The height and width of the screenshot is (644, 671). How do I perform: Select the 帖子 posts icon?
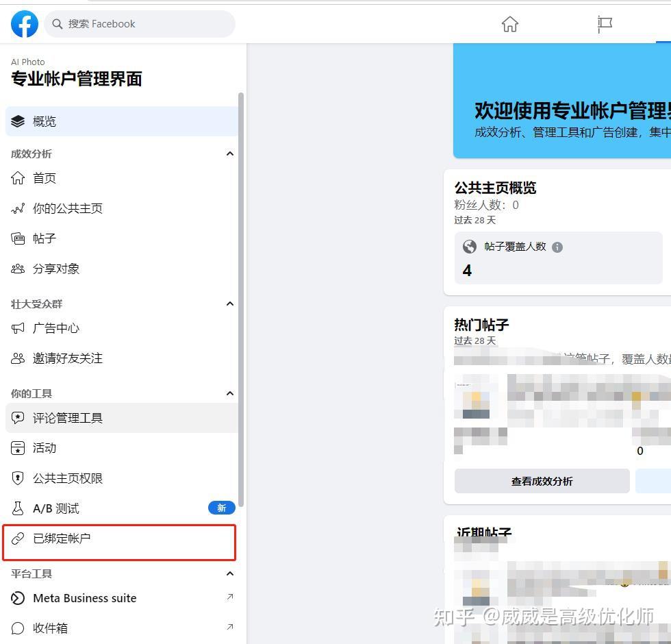[x=18, y=238]
